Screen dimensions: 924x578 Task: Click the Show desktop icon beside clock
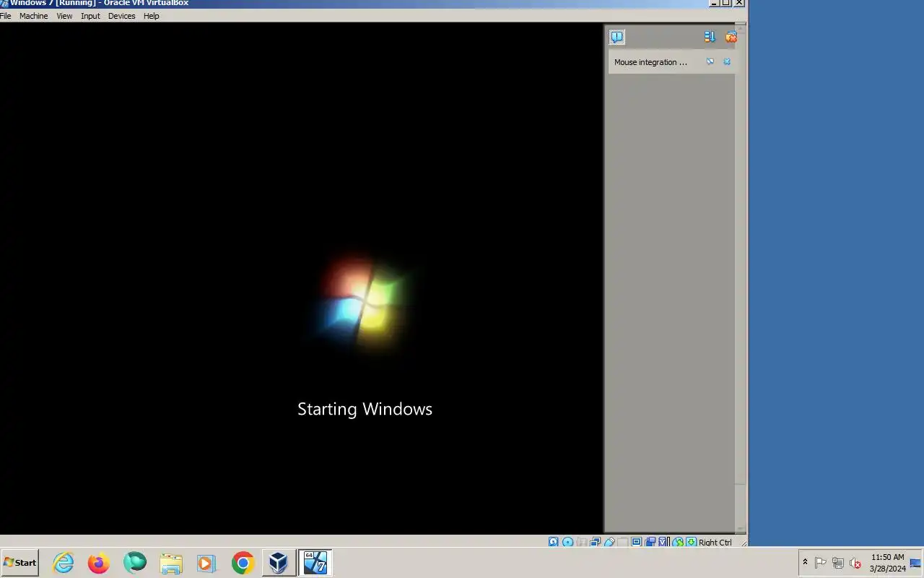pyautogui.click(x=915, y=563)
